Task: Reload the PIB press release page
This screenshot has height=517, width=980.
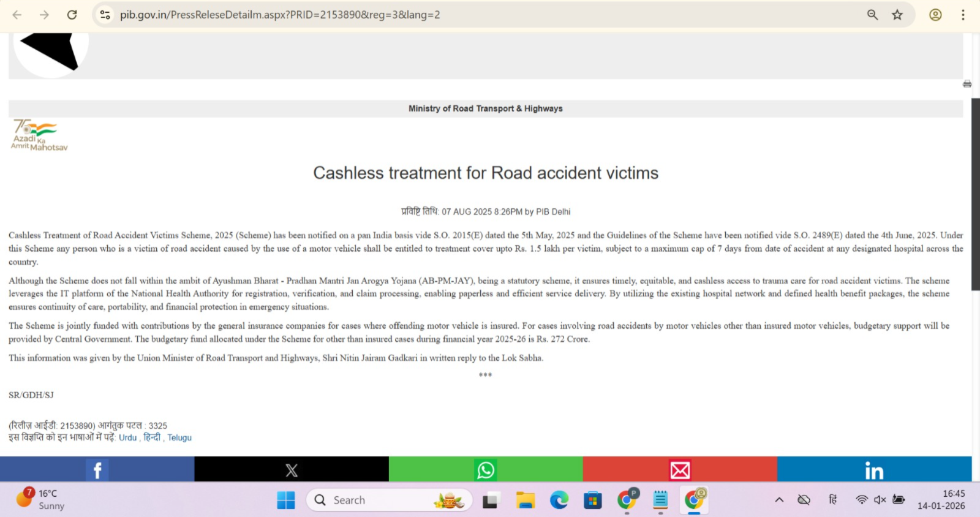Action: [72, 15]
